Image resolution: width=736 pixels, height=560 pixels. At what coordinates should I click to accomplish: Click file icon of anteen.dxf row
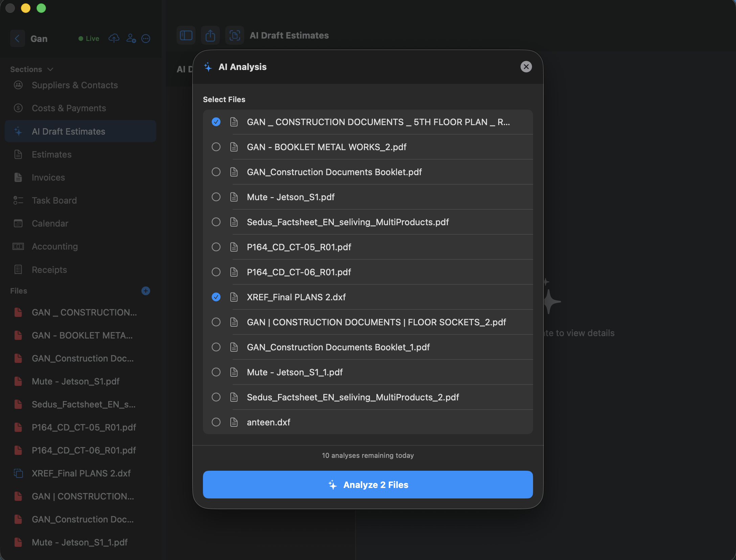tap(234, 422)
